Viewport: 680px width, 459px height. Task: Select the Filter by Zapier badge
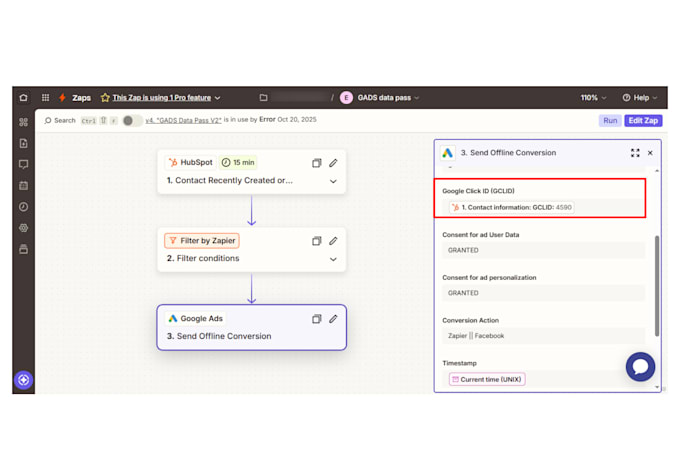(x=202, y=240)
